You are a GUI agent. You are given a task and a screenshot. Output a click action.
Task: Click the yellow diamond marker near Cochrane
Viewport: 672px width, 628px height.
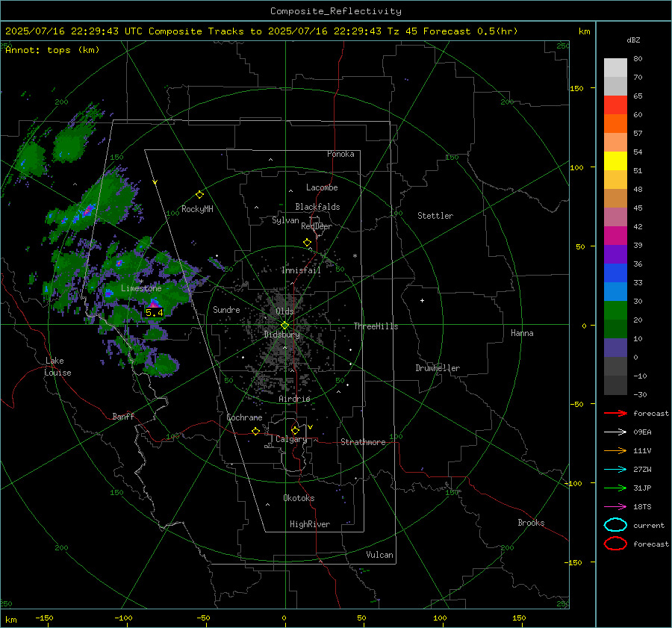[x=255, y=432]
